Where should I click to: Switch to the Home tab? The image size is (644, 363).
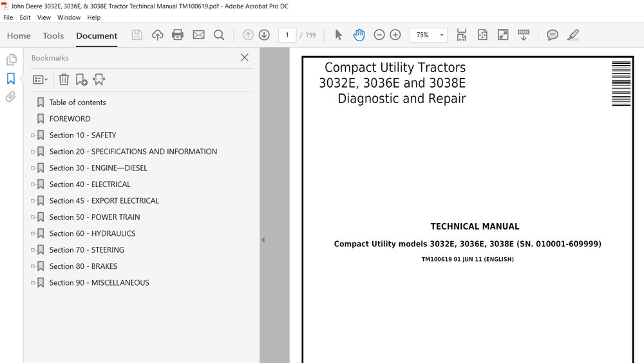tap(19, 35)
